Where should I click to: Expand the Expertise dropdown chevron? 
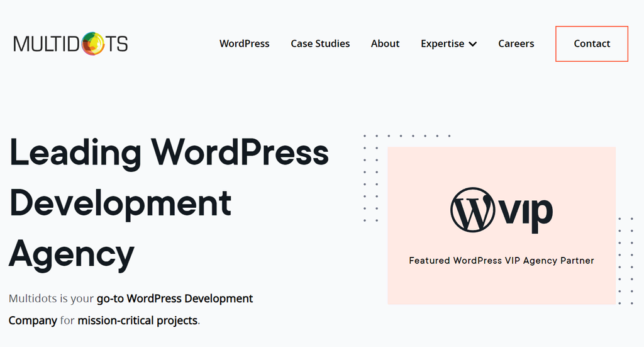[473, 44]
